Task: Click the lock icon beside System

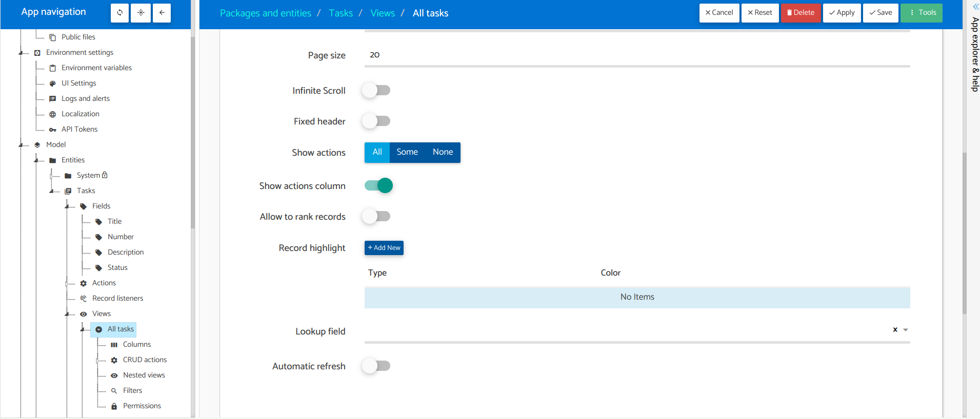Action: click(x=105, y=175)
